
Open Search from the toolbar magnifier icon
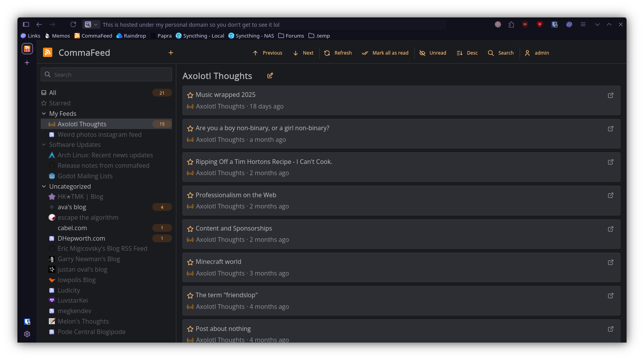pyautogui.click(x=491, y=53)
